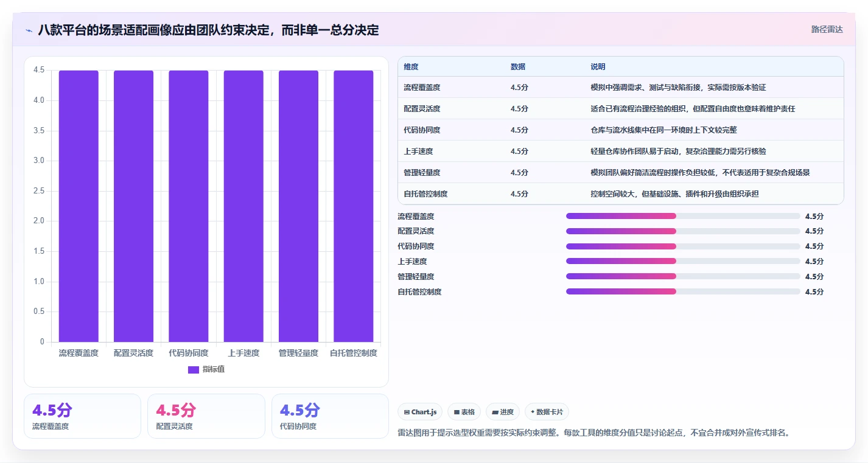
Task: Click the description starting with 仓库与流水线集中
Action: 663,130
